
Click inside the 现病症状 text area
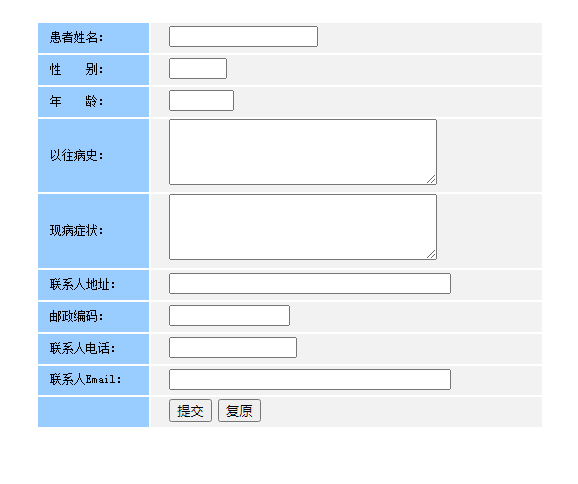tap(303, 227)
